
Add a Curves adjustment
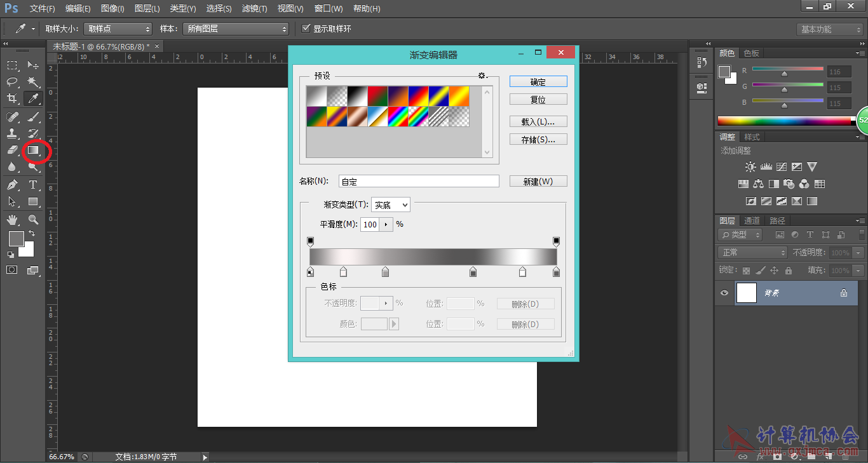point(781,167)
